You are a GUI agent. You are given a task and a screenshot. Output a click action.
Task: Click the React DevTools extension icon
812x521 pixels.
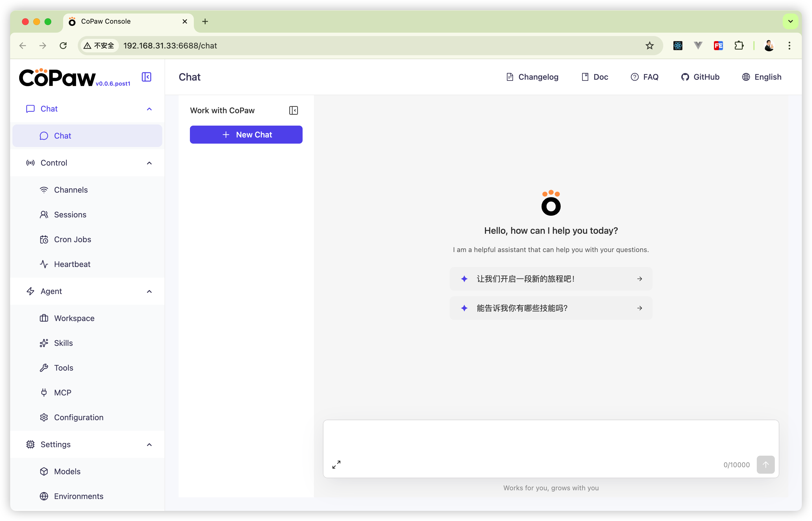pos(678,46)
